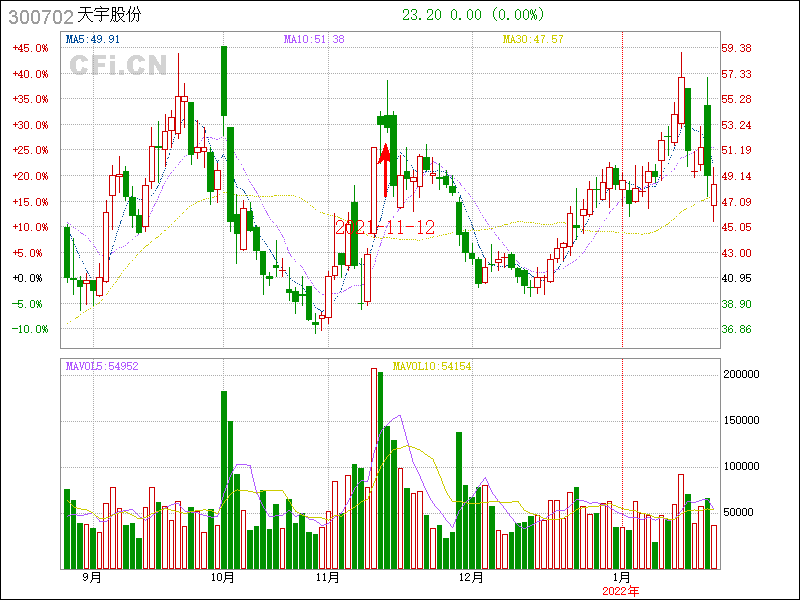Click the 9月 label on time axis
Viewport: 800px width, 600px height.
(91, 578)
